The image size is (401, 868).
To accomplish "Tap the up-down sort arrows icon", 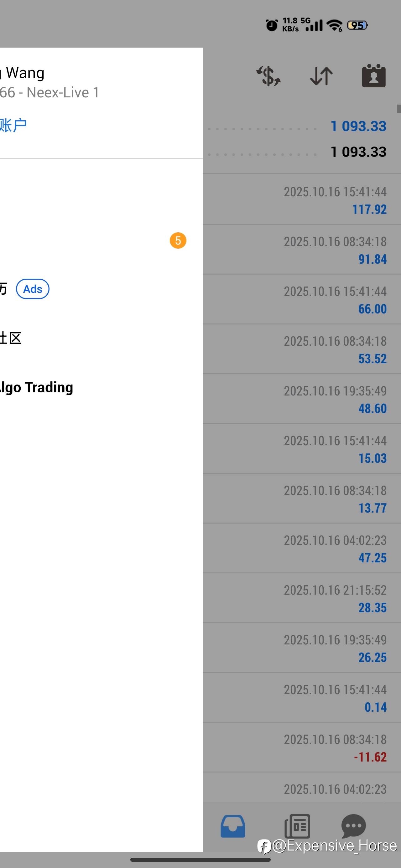I will click(x=321, y=76).
